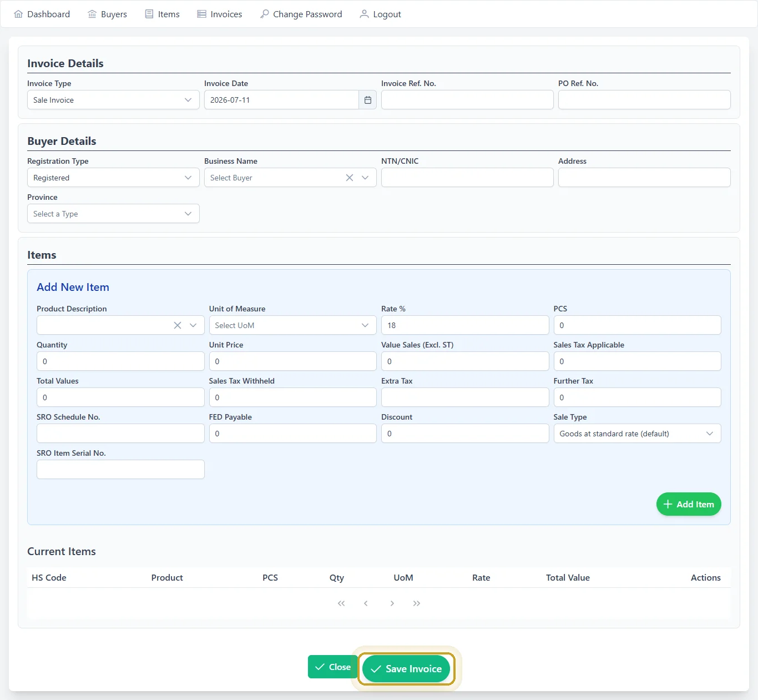Image resolution: width=758 pixels, height=700 pixels.
Task: Click the Further Tax field
Action: tap(637, 397)
